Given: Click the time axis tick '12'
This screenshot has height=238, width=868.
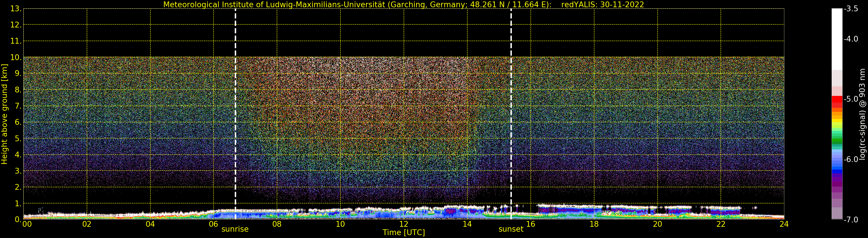Looking at the screenshot, I should click(x=404, y=224).
